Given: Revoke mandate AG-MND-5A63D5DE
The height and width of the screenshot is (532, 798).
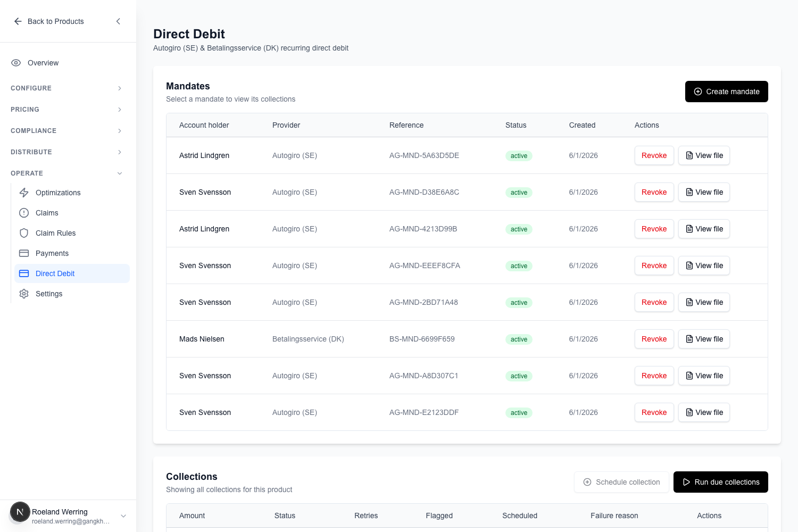Looking at the screenshot, I should [x=654, y=155].
